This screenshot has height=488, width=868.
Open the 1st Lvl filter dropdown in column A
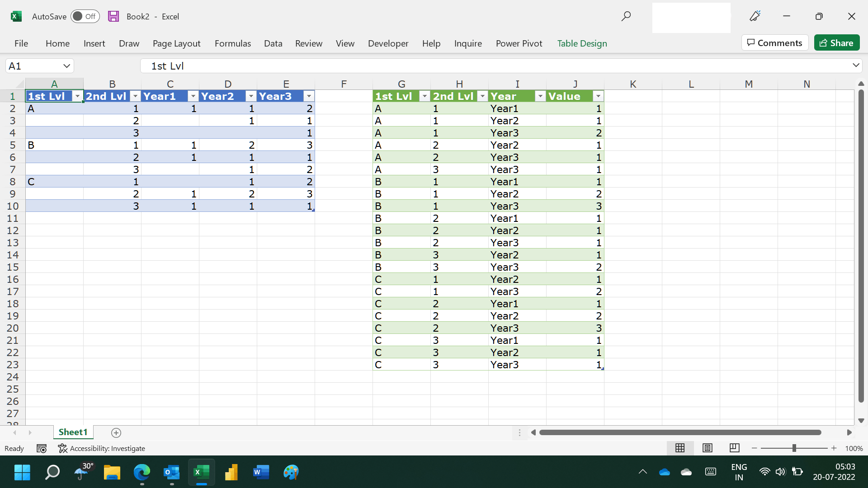coord(78,96)
